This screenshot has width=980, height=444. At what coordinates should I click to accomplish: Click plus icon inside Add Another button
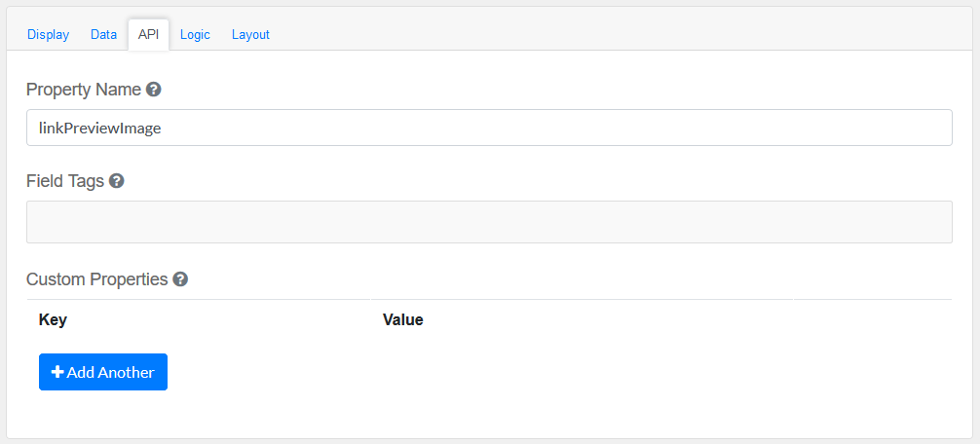57,372
